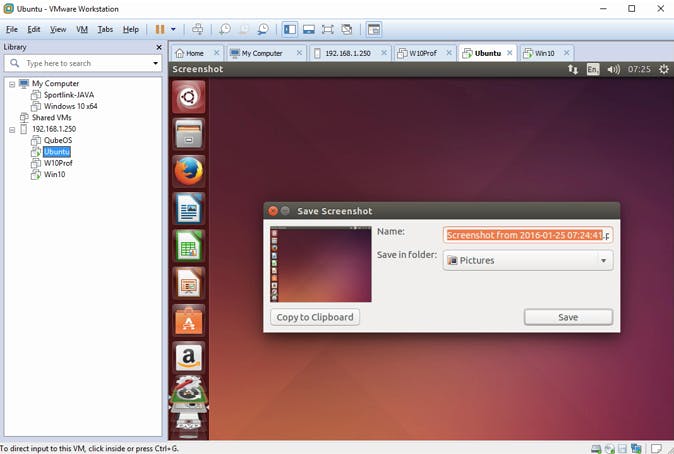This screenshot has height=454, width=674.
Task: Click the screenshot preview thumbnail
Action: (x=321, y=264)
